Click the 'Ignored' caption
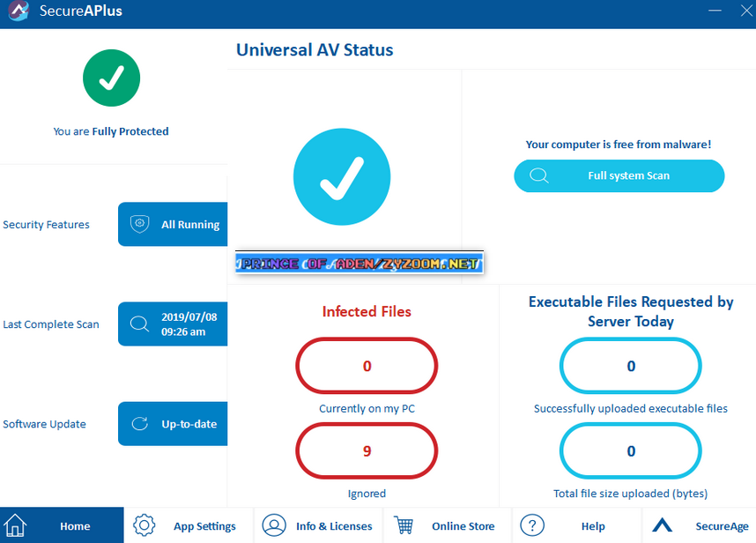Screen dimensions: 756x543 click(x=367, y=494)
